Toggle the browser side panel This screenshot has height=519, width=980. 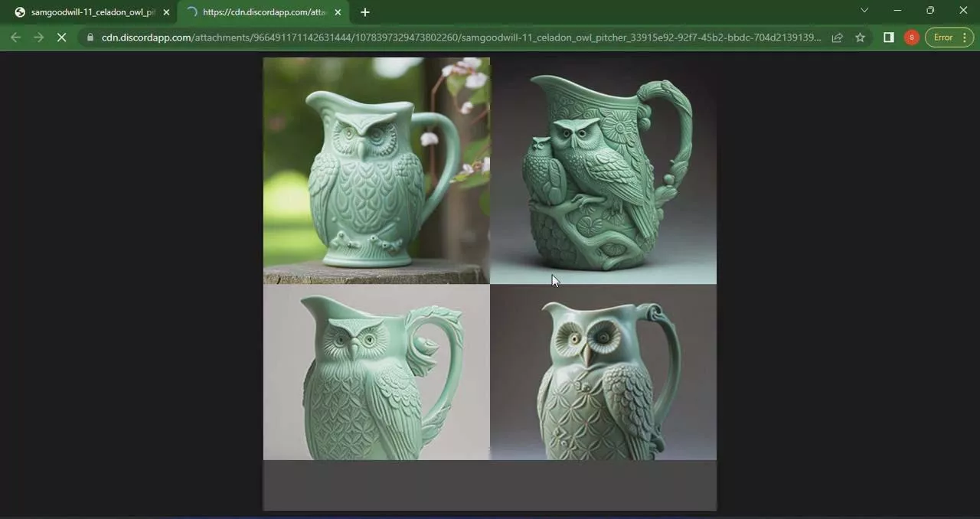coord(888,38)
